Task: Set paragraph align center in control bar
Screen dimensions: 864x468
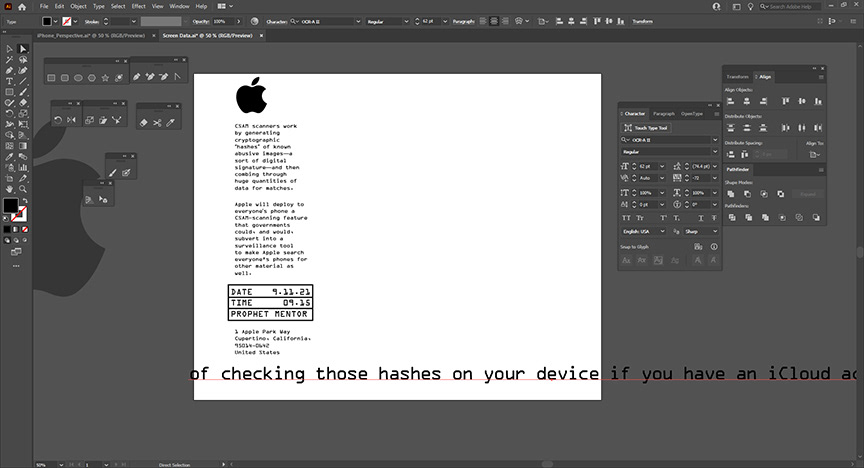Action: tap(494, 21)
